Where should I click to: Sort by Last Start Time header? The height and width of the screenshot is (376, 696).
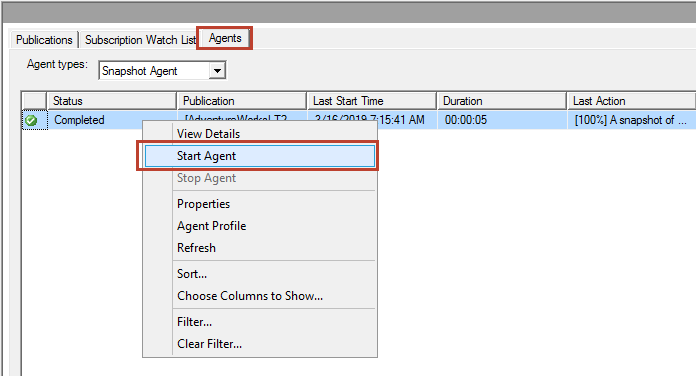(x=372, y=101)
